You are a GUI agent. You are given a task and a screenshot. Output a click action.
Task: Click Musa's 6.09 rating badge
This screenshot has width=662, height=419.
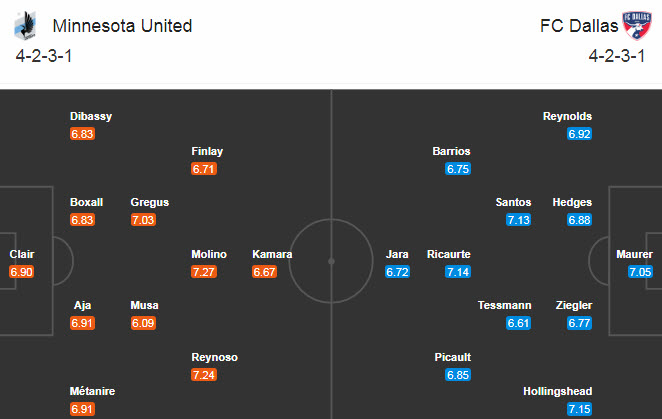[143, 323]
